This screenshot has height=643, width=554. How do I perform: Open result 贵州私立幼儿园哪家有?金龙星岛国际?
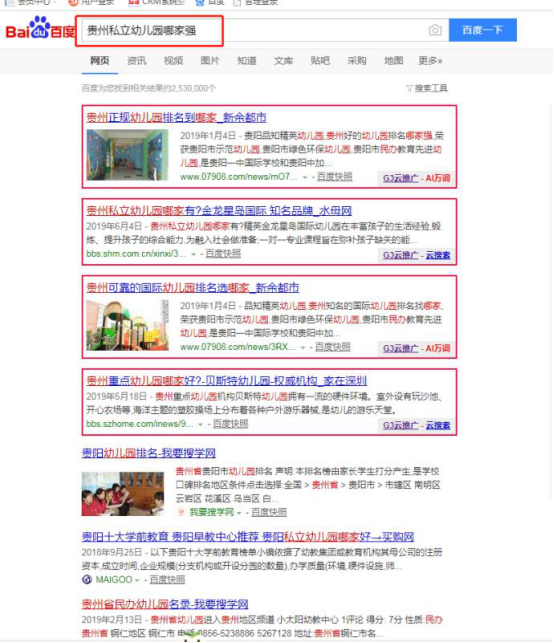click(219, 211)
